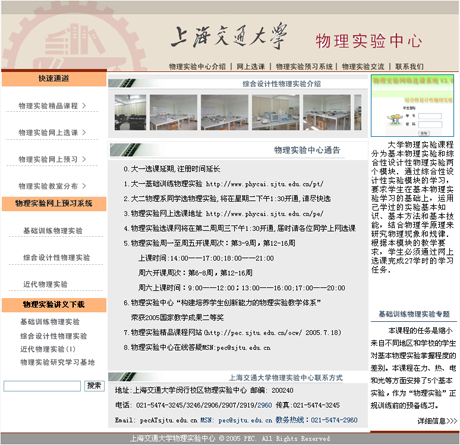The image size is (460, 445).
Task: Open 网上选课 in the top navigation
Action: point(251,66)
